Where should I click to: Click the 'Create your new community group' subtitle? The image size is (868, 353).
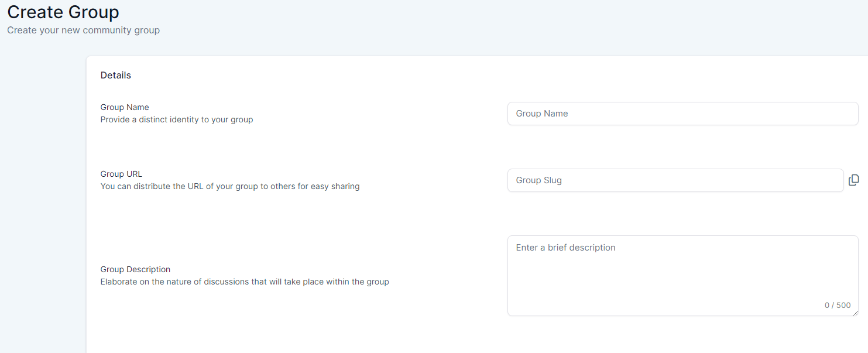click(x=83, y=30)
